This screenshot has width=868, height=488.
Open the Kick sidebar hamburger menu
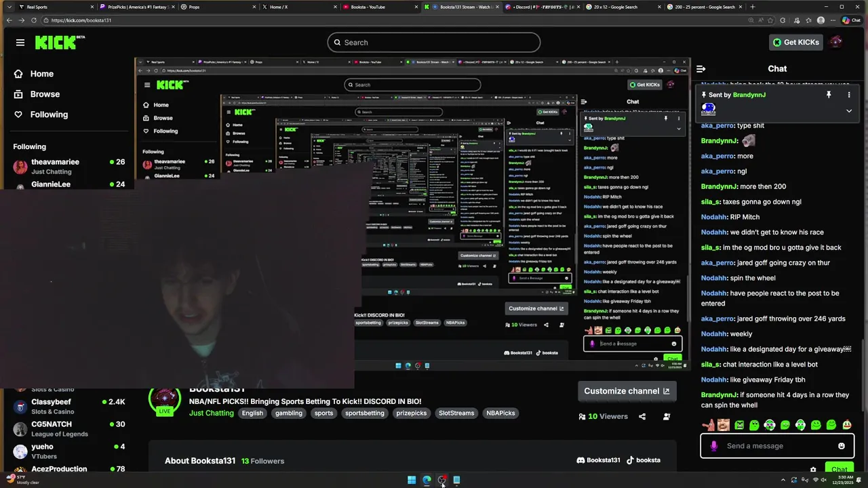[20, 42]
